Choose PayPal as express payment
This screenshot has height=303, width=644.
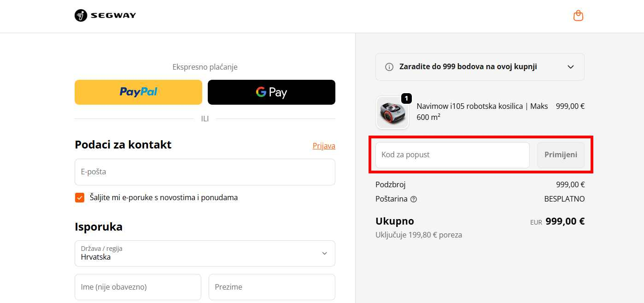(x=138, y=92)
